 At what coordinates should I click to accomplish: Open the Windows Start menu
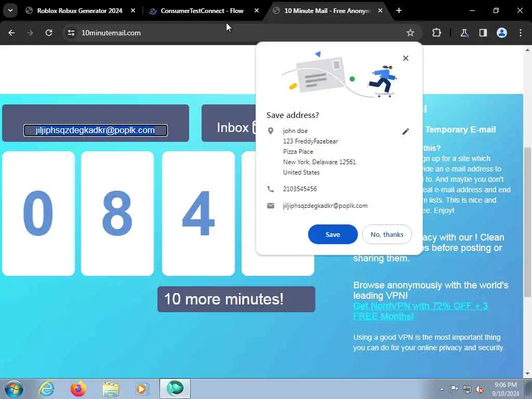tap(14, 389)
